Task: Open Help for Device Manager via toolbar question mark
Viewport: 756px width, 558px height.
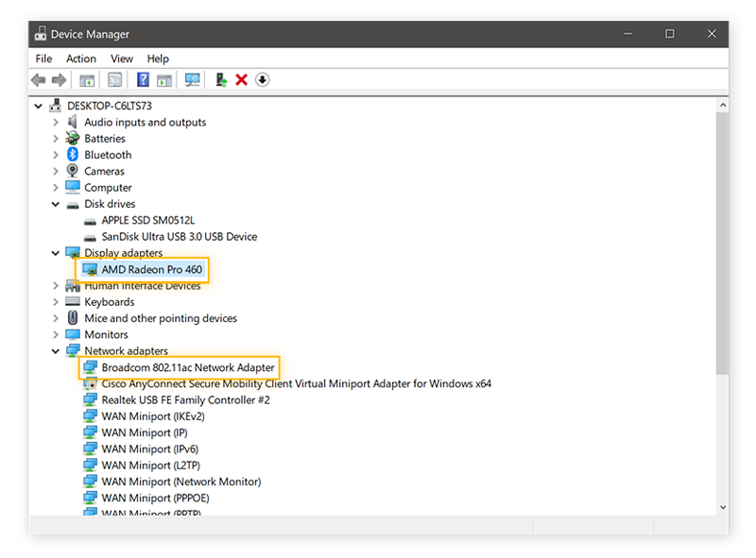Action: click(142, 79)
